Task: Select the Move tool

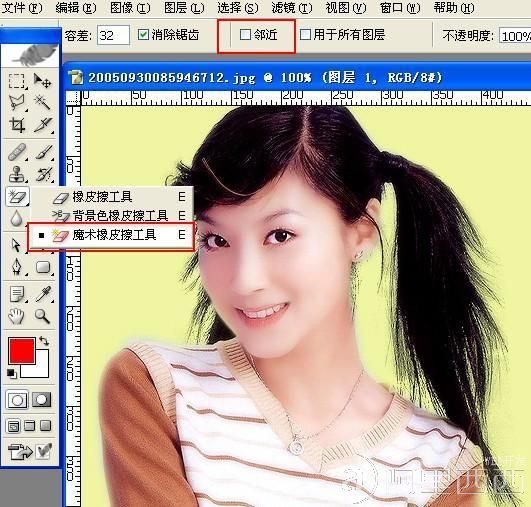Action: click(42, 81)
